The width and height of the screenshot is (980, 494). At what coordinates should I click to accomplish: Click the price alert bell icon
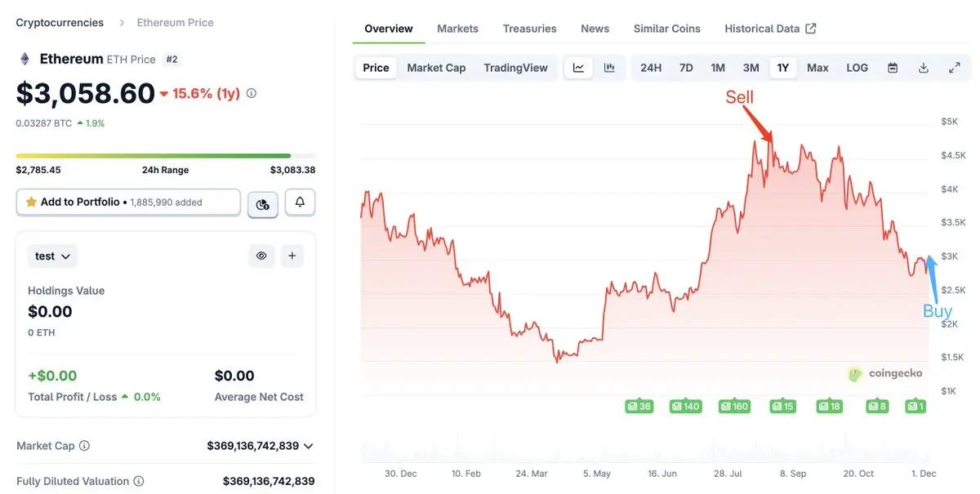click(300, 202)
